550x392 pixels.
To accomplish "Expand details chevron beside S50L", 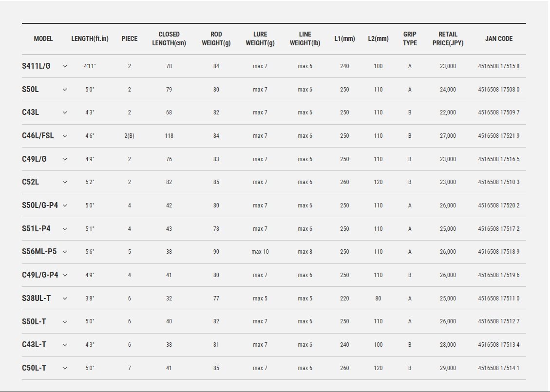I will coord(65,90).
